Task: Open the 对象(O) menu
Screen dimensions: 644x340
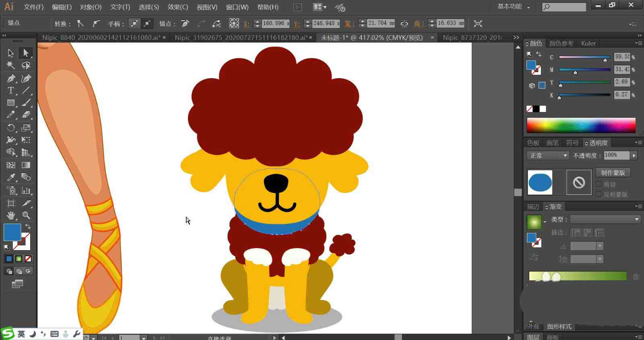Action: coord(91,7)
